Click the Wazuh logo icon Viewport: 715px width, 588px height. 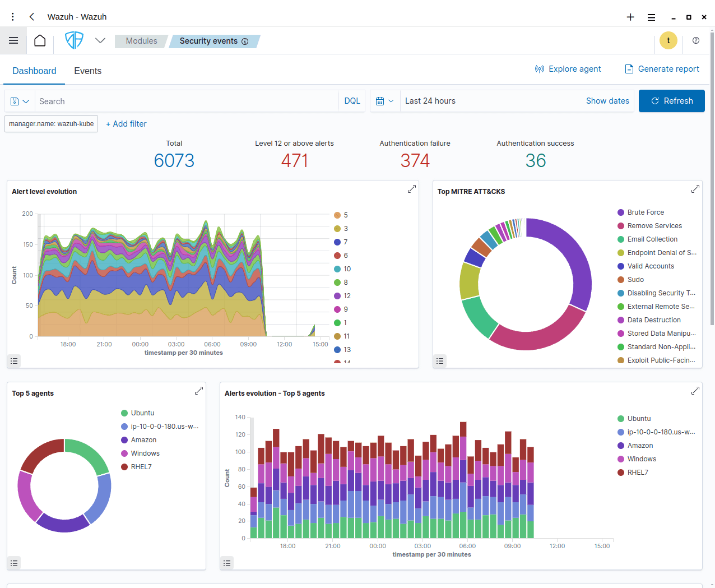[x=74, y=40]
